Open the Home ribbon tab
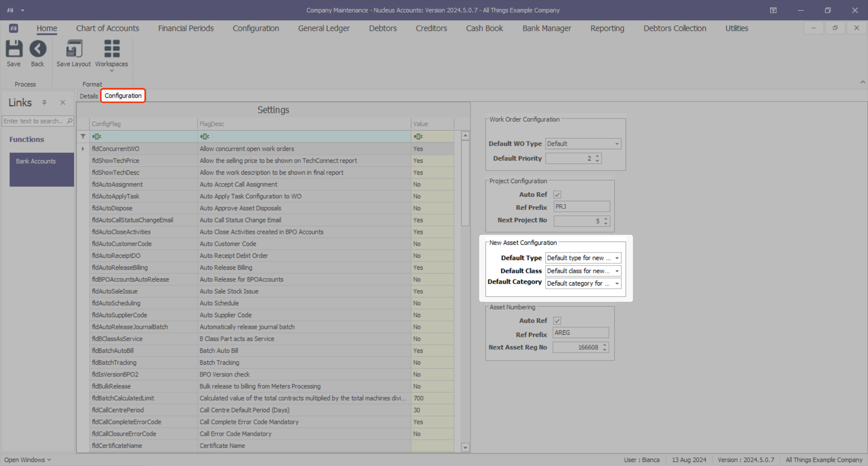868x466 pixels. pyautogui.click(x=47, y=28)
